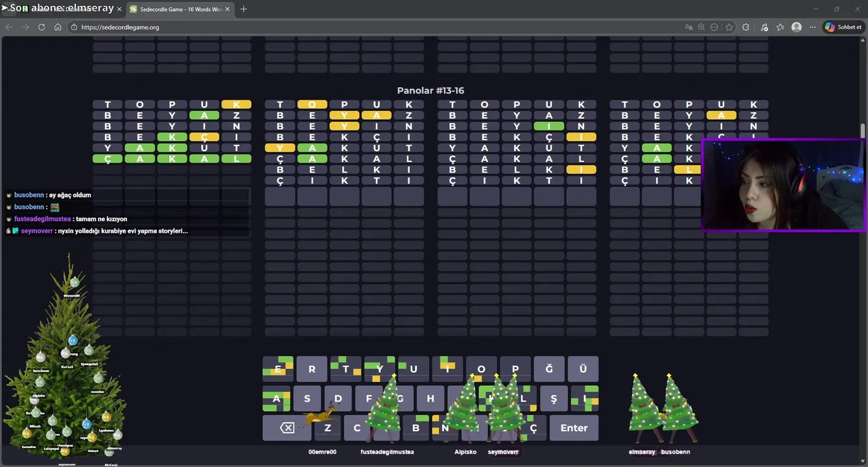
Task: Tap the Ç key on the game keyboard
Action: [x=534, y=428]
